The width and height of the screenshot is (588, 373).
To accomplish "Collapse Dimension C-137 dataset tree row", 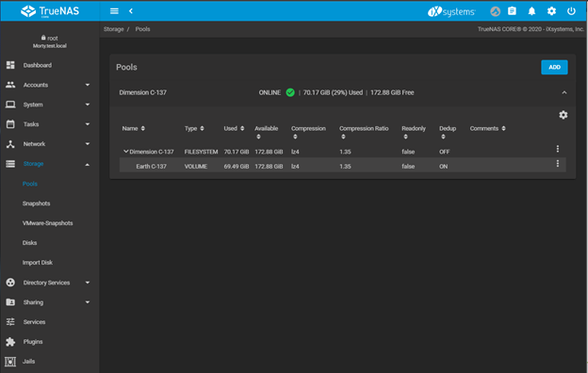I will click(125, 152).
